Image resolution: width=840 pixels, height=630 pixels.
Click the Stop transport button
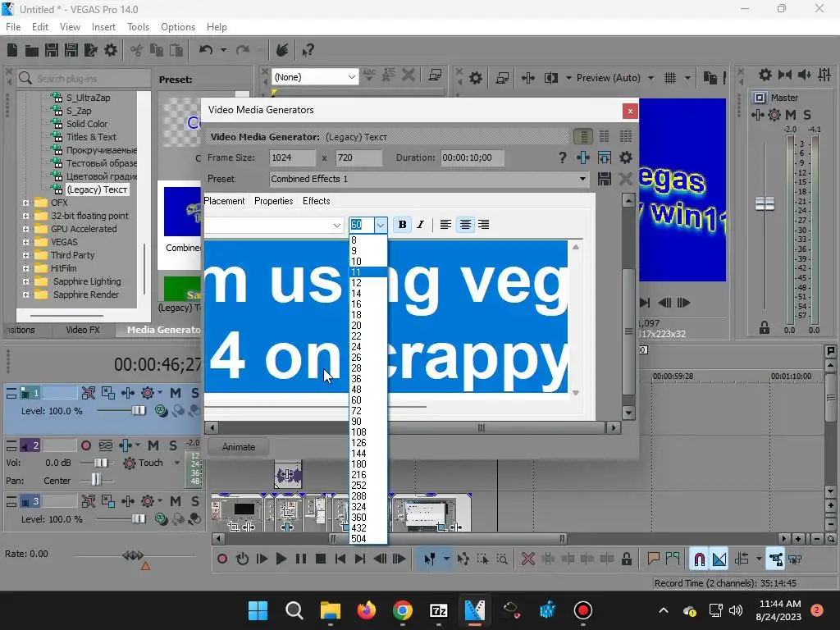[321, 559]
